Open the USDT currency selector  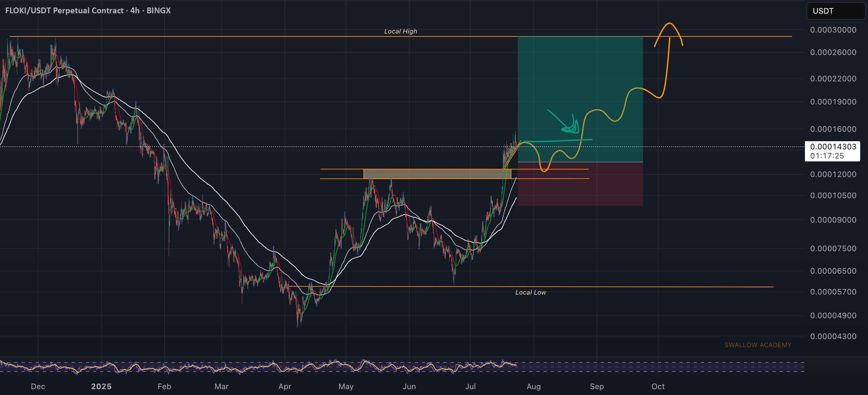tap(835, 11)
